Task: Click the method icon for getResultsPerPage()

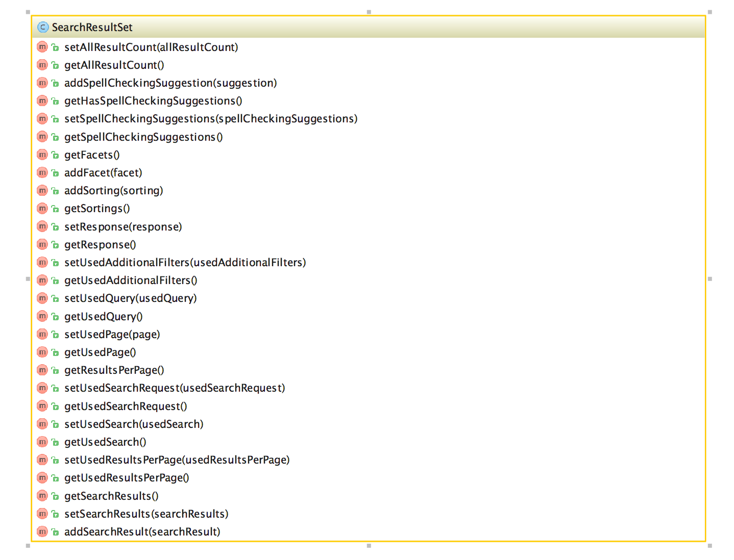Action: click(42, 370)
